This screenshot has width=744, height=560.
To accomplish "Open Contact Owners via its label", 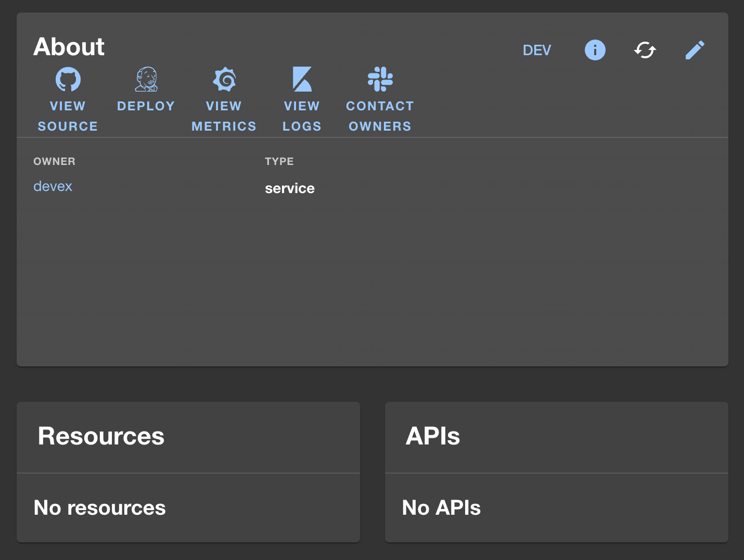I will [x=380, y=116].
